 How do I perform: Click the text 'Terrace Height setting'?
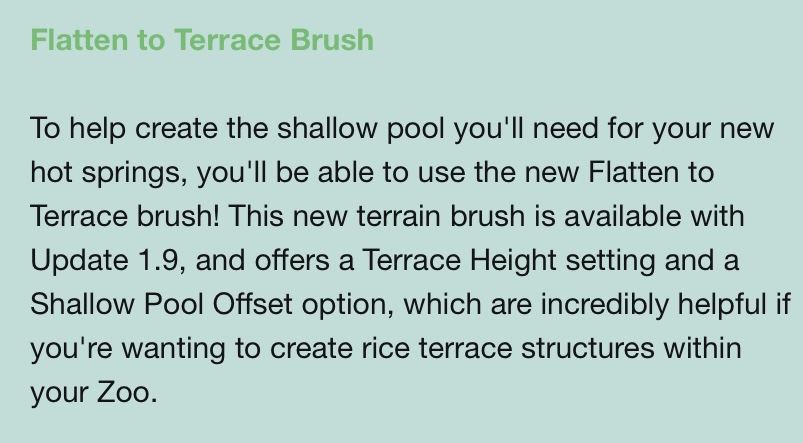(509, 260)
